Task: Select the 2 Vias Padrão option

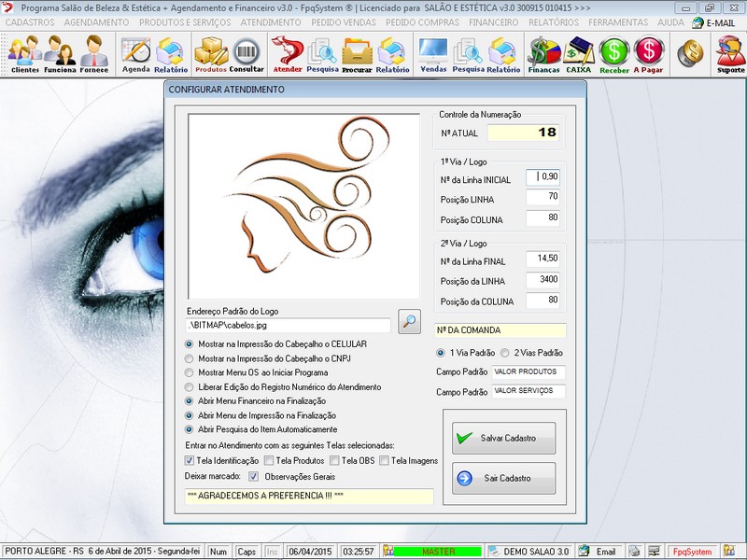Action: click(505, 353)
